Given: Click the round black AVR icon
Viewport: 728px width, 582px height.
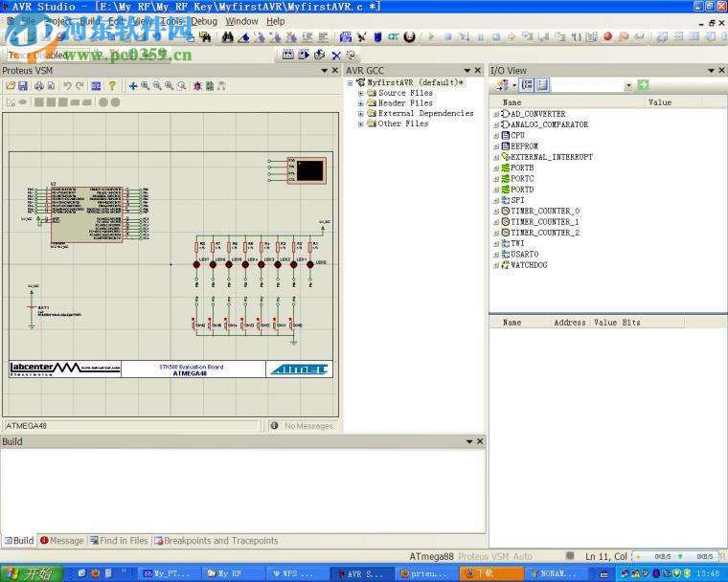Looking at the screenshot, I should (409, 36).
